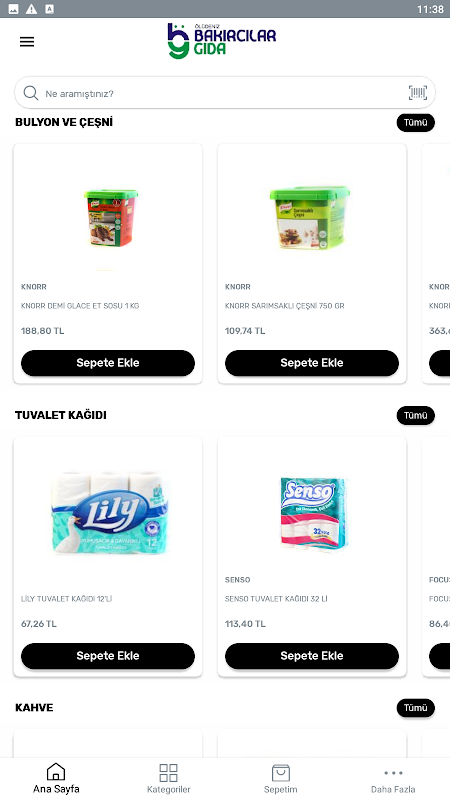450x800 pixels.
Task: Open Kategoriler grid icon
Action: (x=168, y=773)
